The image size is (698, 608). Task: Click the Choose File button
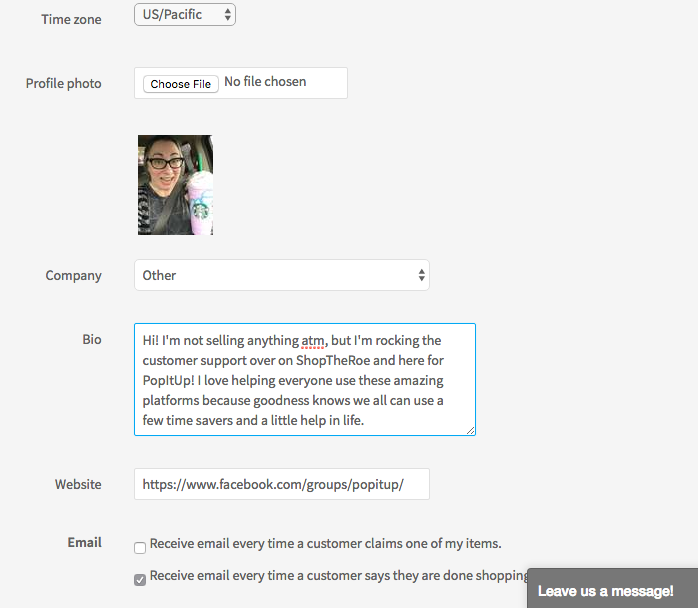(x=181, y=84)
